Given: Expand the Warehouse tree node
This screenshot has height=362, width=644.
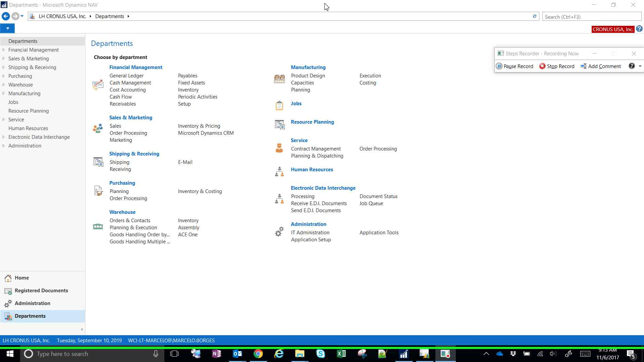Looking at the screenshot, I should pos(3,85).
